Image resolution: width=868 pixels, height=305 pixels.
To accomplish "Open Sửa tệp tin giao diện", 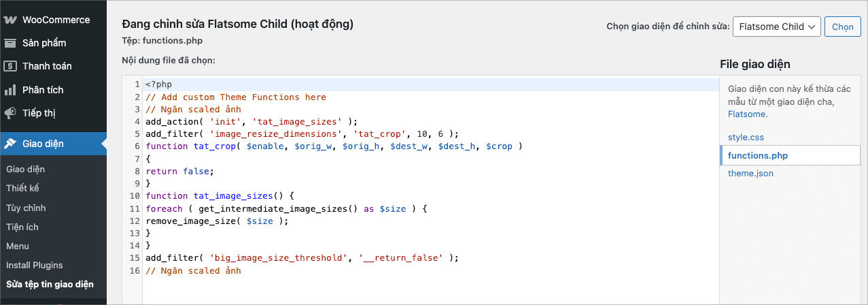I will coord(50,284).
